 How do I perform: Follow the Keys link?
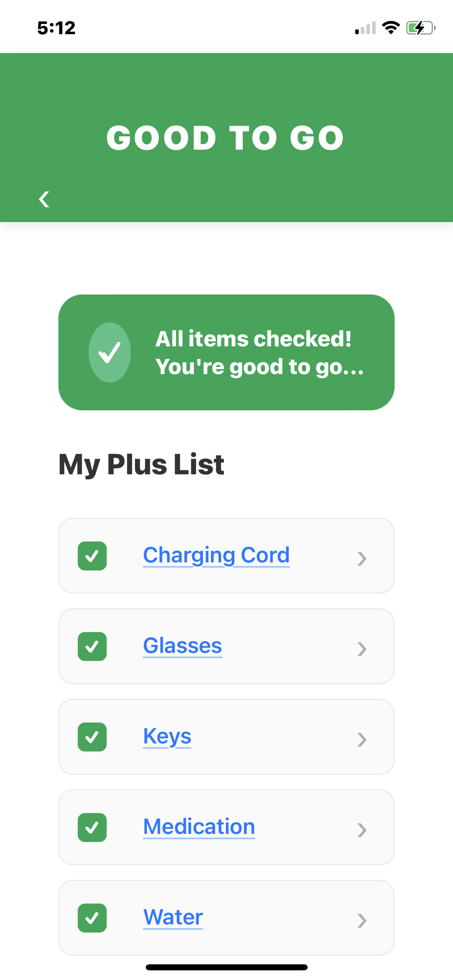click(x=167, y=735)
